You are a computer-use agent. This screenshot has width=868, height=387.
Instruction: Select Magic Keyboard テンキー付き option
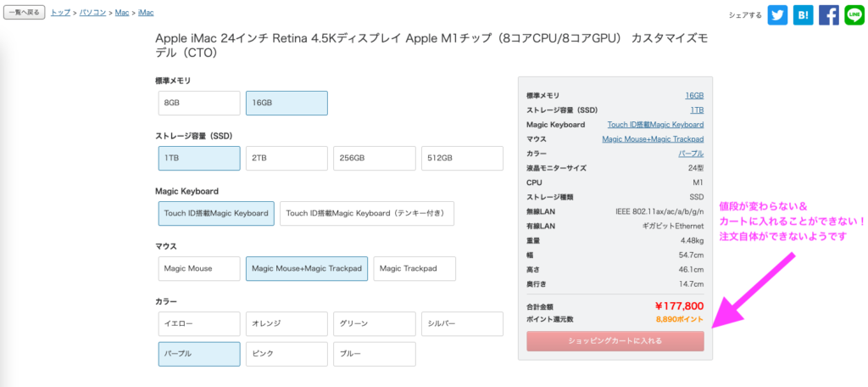click(367, 214)
